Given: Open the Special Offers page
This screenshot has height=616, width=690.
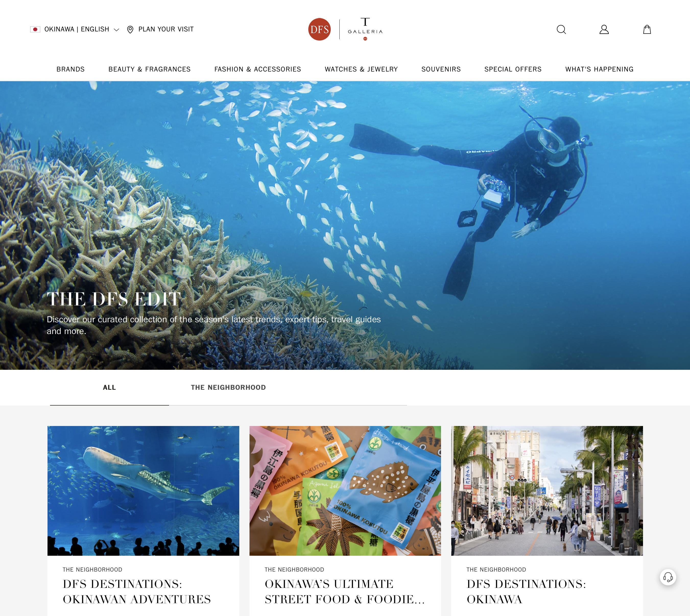Looking at the screenshot, I should click(513, 69).
